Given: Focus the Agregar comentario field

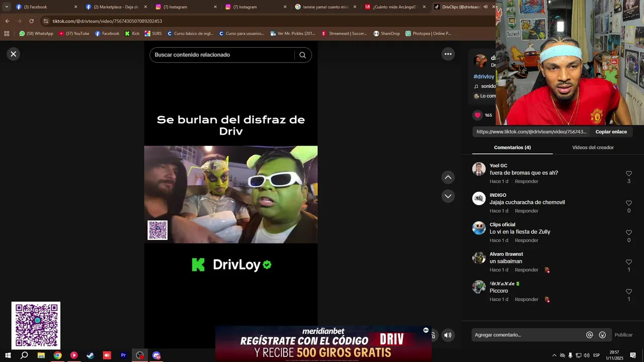Looking at the screenshot, I should click(528, 335).
